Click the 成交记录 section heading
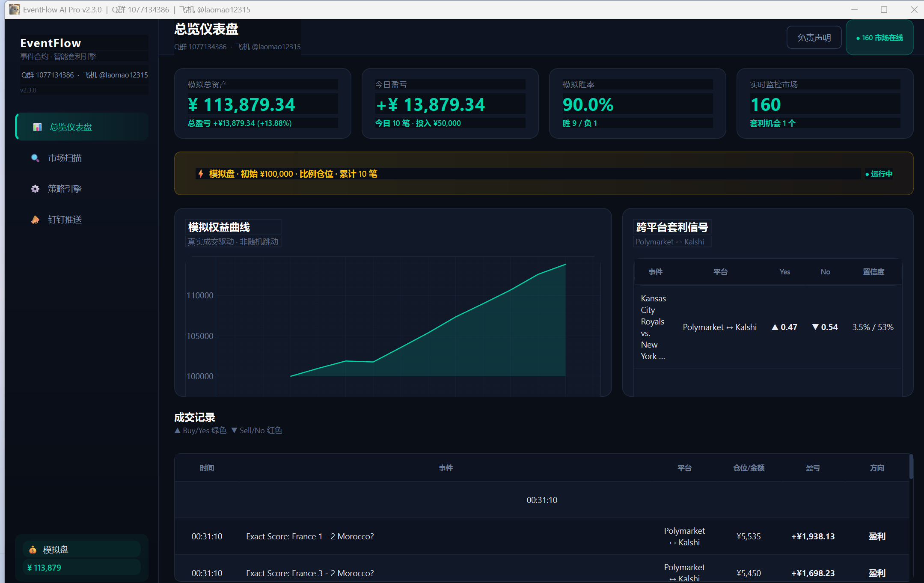 [195, 417]
